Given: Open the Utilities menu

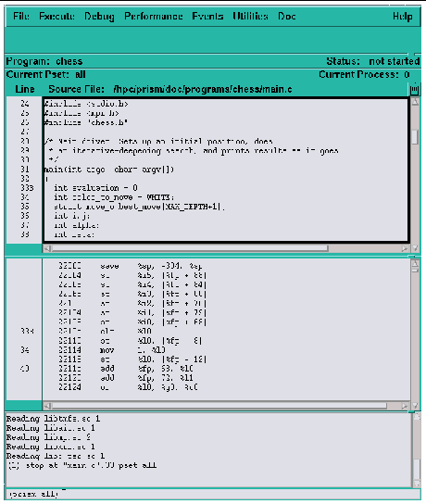Looking at the screenshot, I should pyautogui.click(x=250, y=16).
